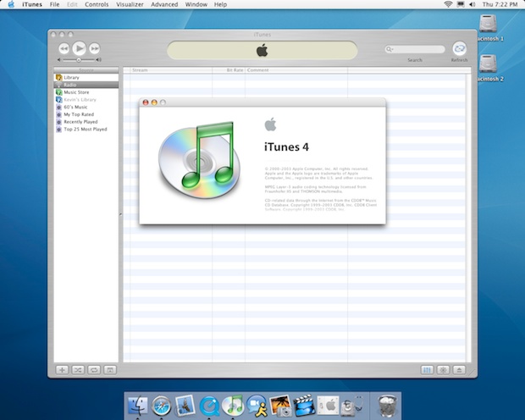
Task: Click the rewind (previous track) button
Action: tap(64, 48)
